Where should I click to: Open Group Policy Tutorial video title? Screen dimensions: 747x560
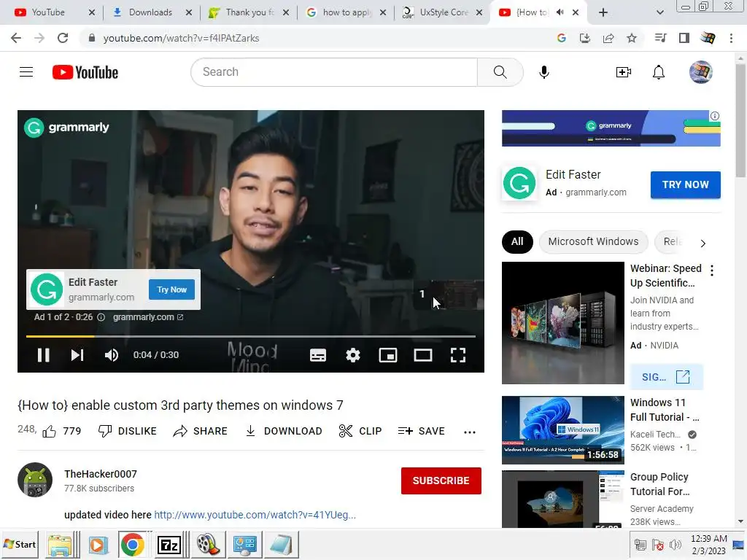click(659, 484)
